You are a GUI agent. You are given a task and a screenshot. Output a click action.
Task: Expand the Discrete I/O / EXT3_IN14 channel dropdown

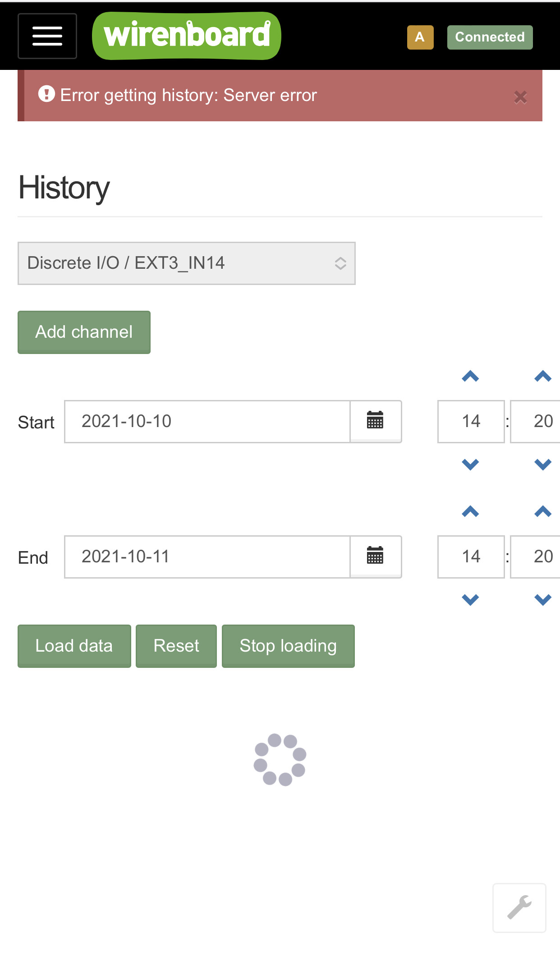tap(187, 263)
